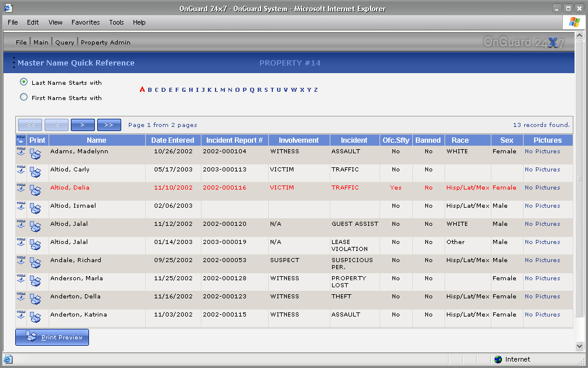
Task: Click the view icon for Adams, Madelynn
Action: pyautogui.click(x=21, y=152)
